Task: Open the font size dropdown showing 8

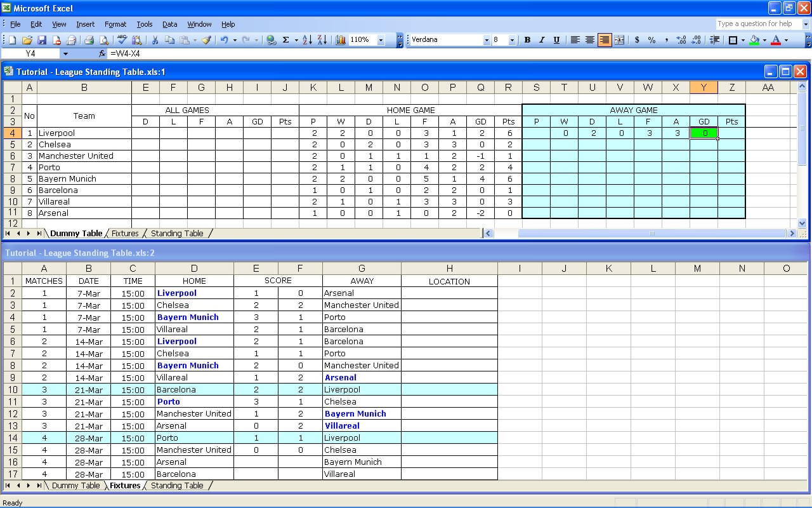Action: click(x=513, y=40)
